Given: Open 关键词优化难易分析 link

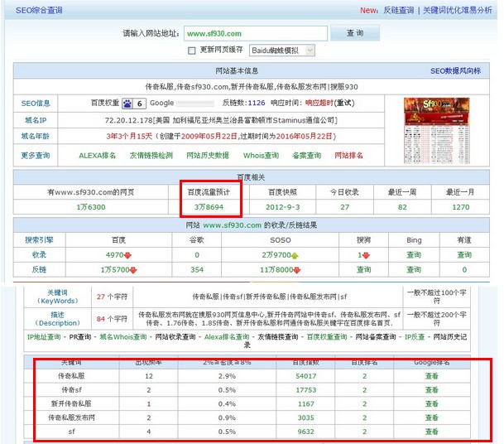Looking at the screenshot, I should (457, 11).
